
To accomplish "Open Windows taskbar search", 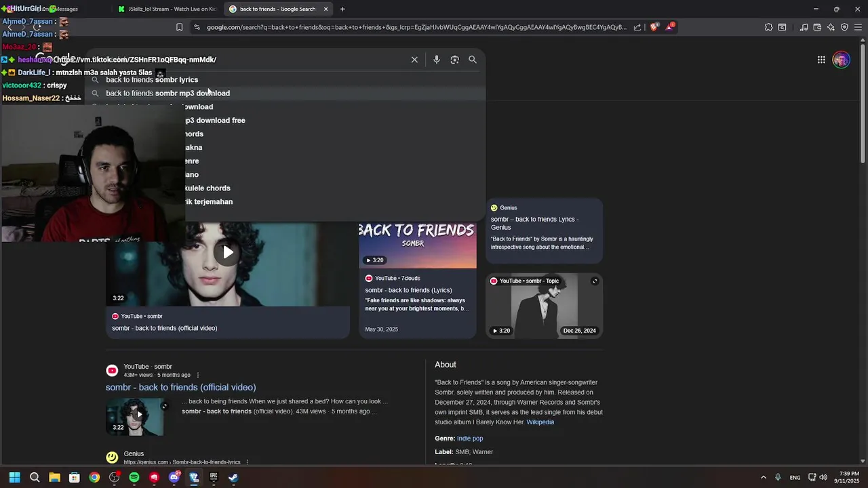I will 35,477.
